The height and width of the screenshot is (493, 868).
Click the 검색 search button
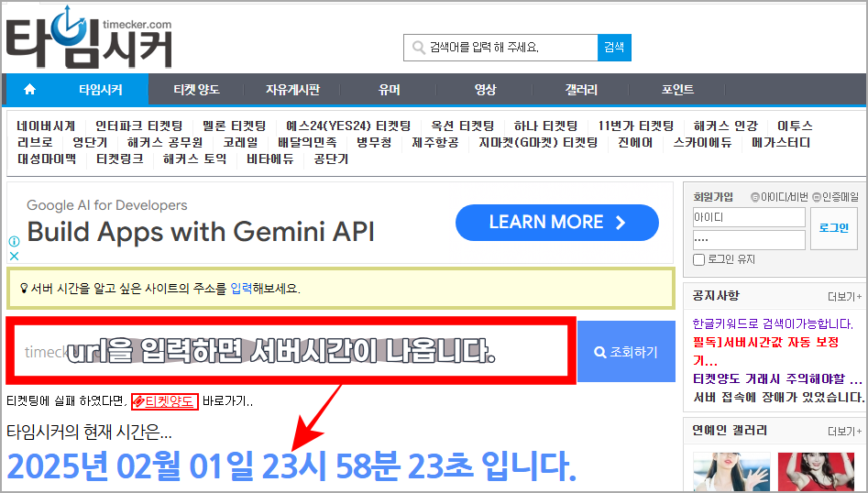click(x=614, y=48)
